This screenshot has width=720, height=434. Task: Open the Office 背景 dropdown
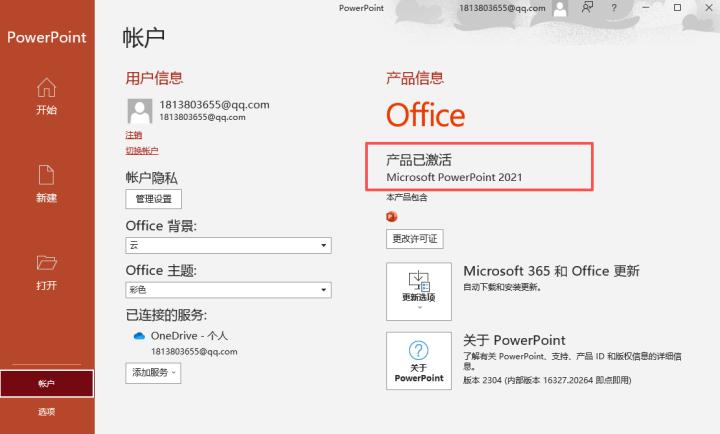point(228,245)
